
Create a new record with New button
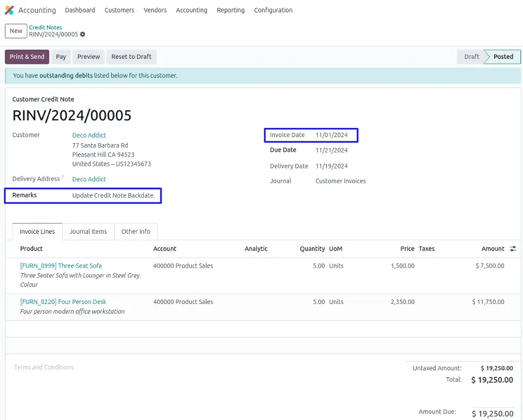(16, 31)
